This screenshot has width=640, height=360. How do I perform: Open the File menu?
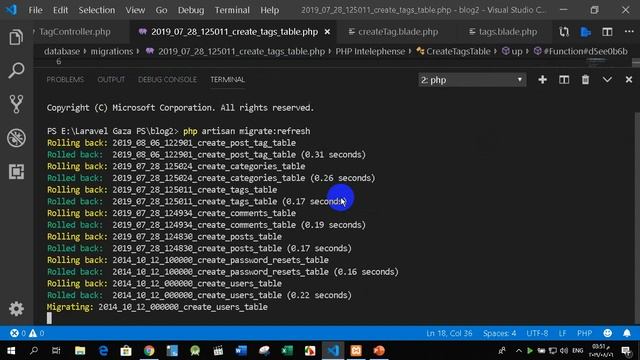(35, 10)
